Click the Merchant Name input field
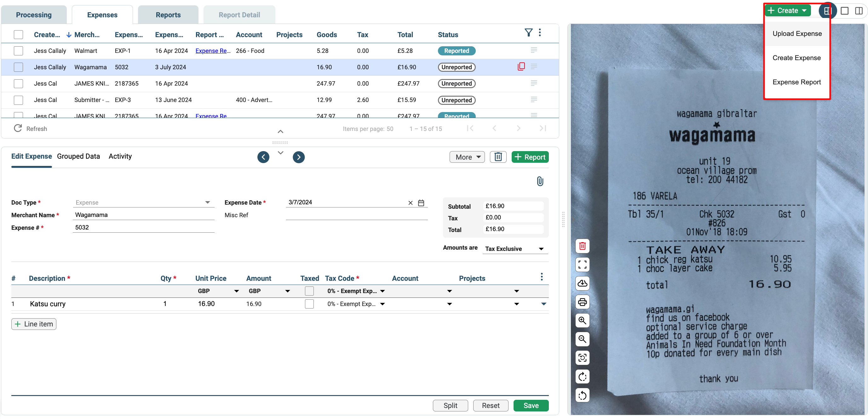Screen dimensions: 868x419 coord(144,215)
